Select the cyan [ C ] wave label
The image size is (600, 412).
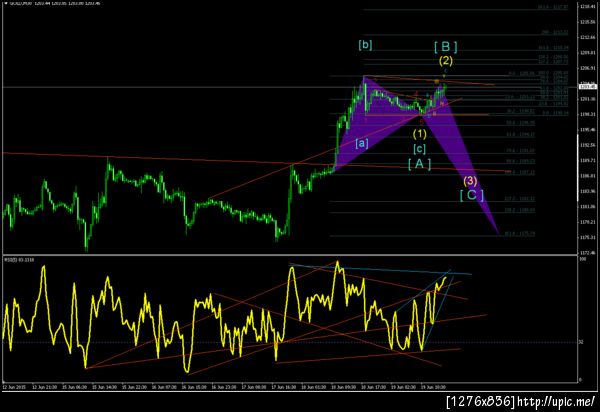(472, 195)
